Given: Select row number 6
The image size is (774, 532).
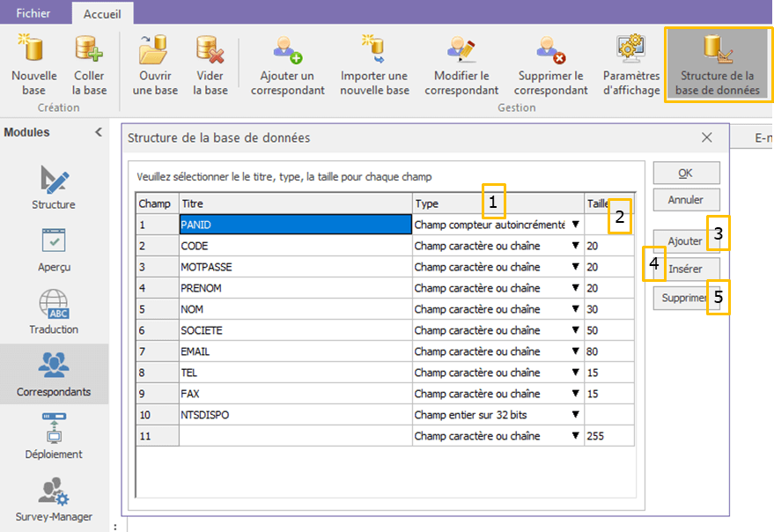Looking at the screenshot, I should point(158,330).
